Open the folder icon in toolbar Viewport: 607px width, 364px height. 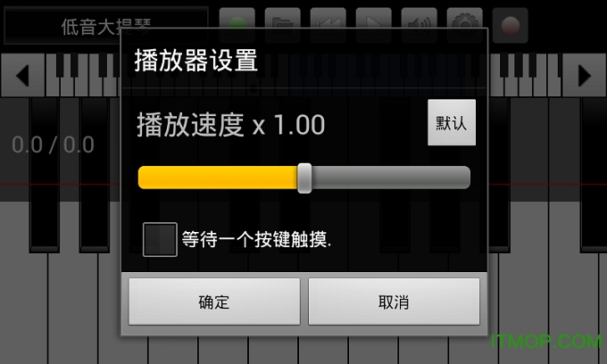pos(283,25)
